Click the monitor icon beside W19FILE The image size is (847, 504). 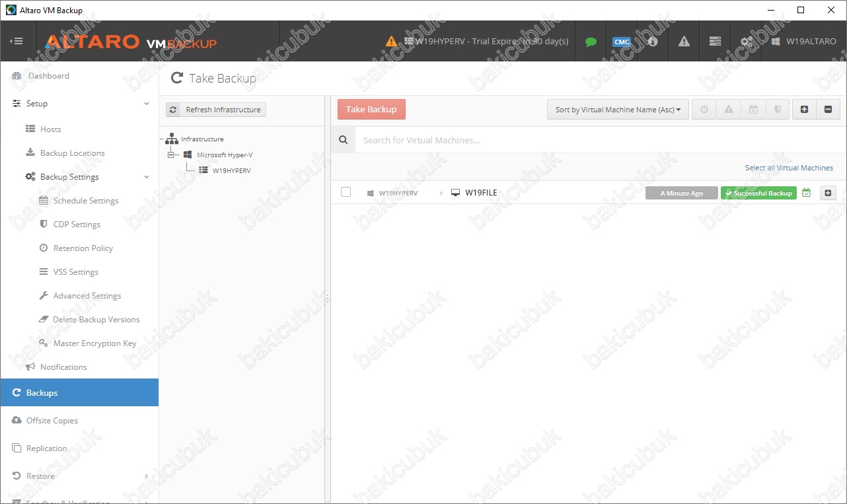coord(455,193)
